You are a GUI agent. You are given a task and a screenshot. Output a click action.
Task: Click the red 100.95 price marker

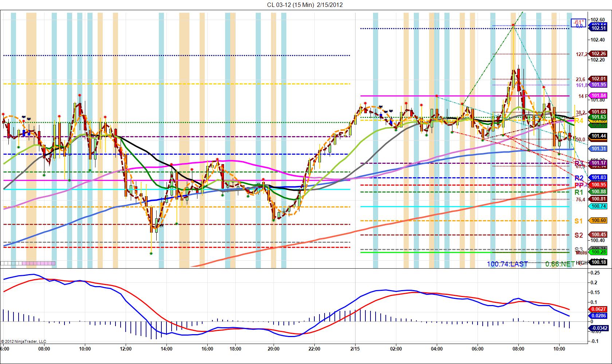pyautogui.click(x=599, y=185)
